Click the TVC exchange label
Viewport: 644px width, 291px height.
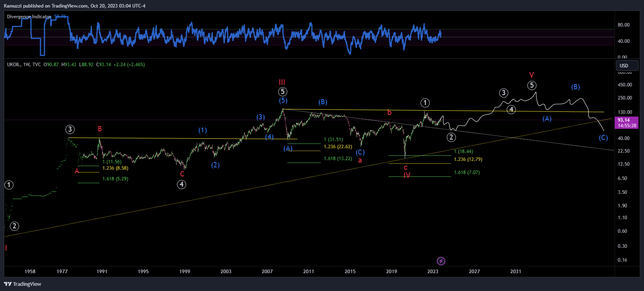click(37, 64)
